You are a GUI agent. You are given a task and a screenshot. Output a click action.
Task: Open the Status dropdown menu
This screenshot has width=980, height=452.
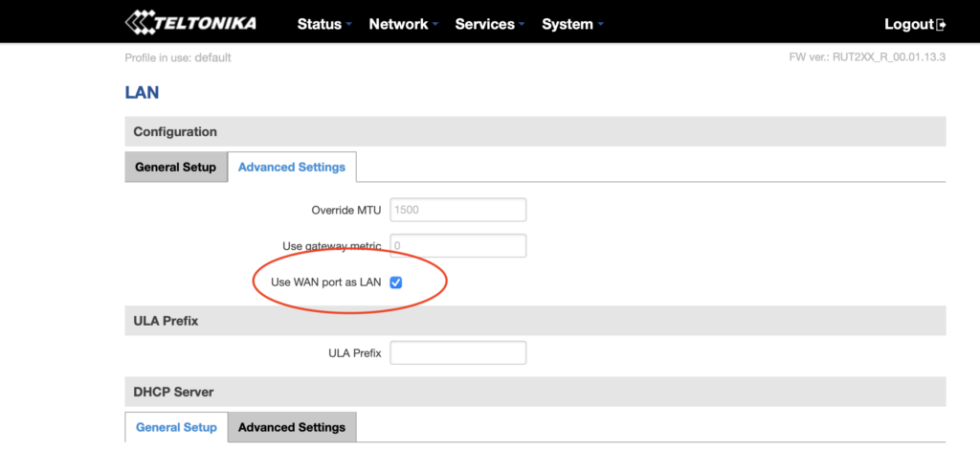tap(324, 24)
